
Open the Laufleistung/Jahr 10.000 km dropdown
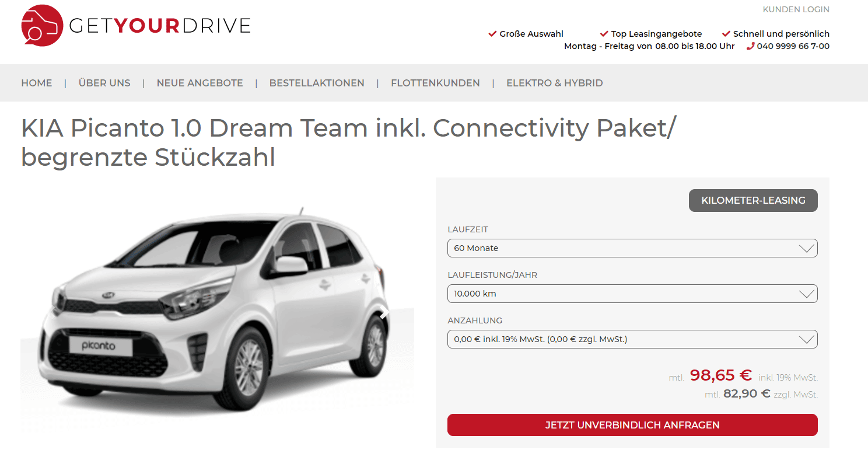[632, 294]
